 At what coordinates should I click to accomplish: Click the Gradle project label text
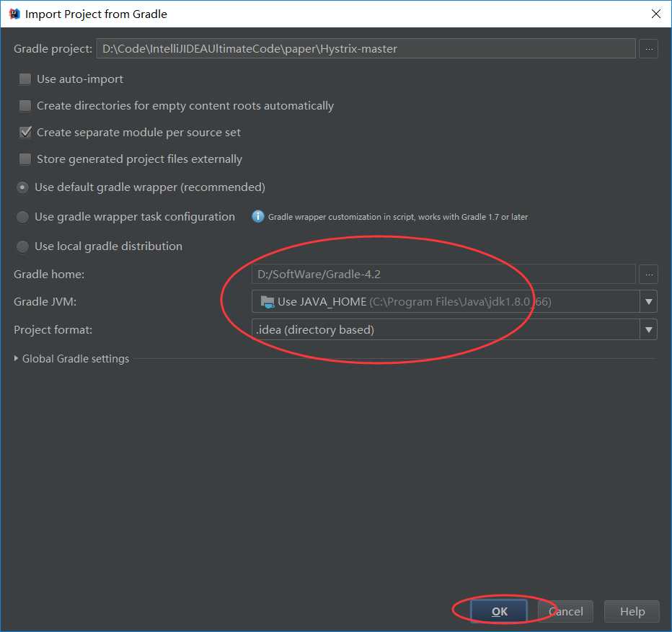click(53, 49)
